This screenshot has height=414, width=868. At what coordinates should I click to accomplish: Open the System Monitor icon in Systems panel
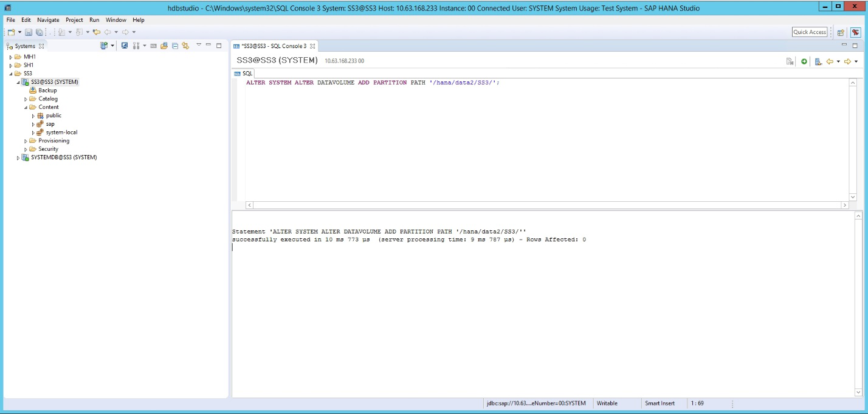pos(125,46)
